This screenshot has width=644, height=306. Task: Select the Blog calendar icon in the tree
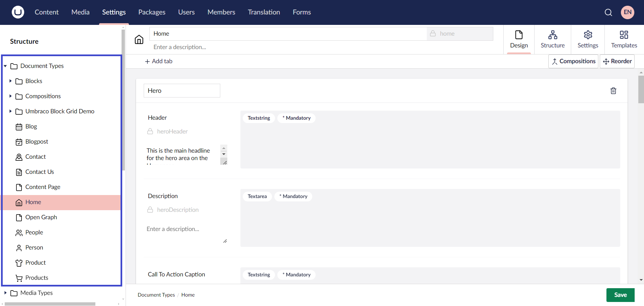click(x=19, y=126)
